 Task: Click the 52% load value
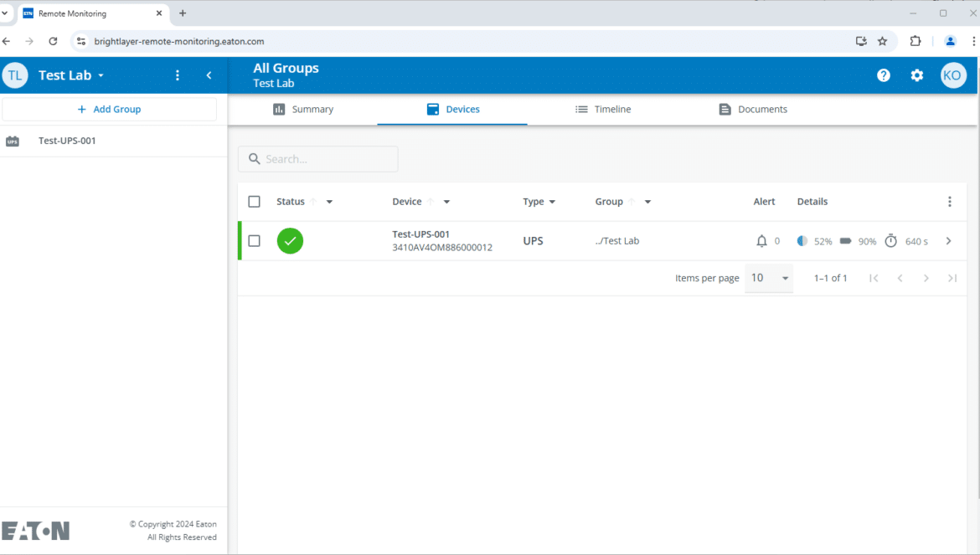point(823,242)
